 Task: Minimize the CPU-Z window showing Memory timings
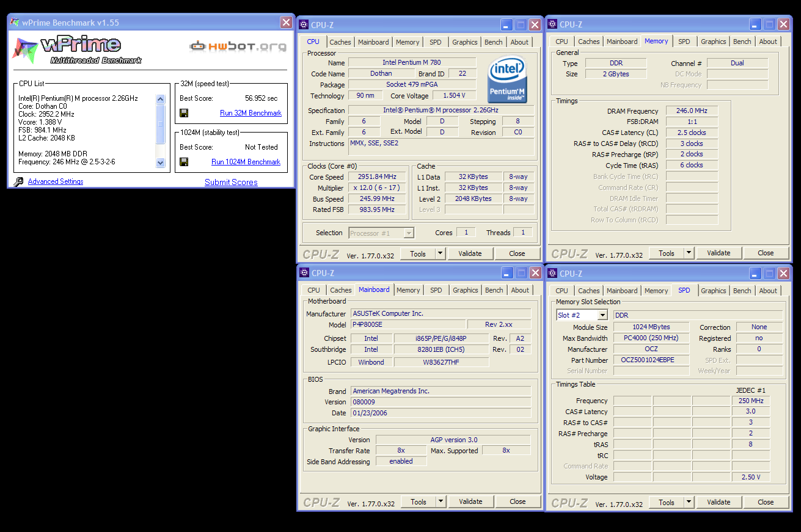(x=755, y=24)
